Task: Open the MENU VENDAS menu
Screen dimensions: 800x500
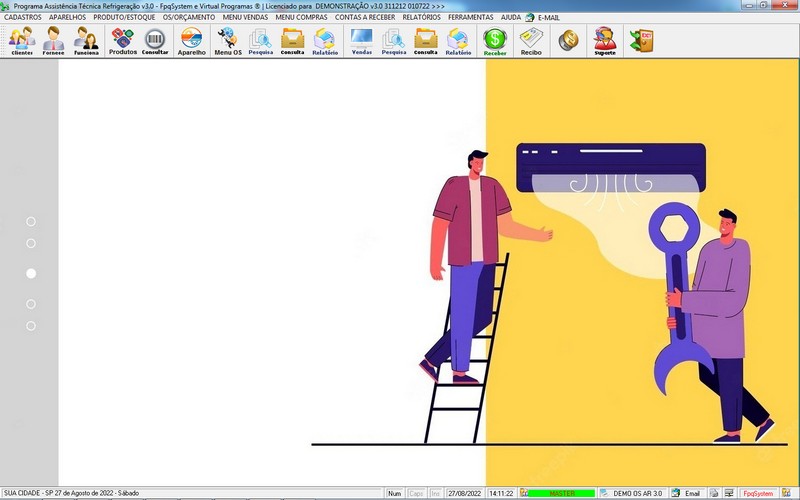Action: [245, 17]
